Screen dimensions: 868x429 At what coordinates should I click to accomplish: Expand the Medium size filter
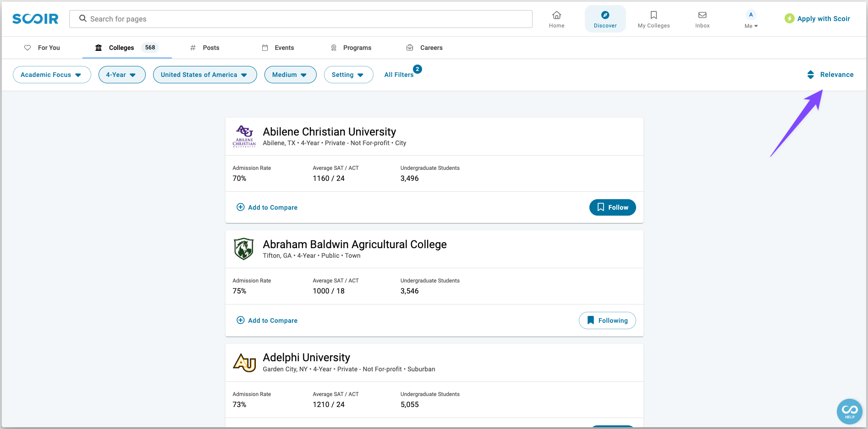(x=290, y=75)
